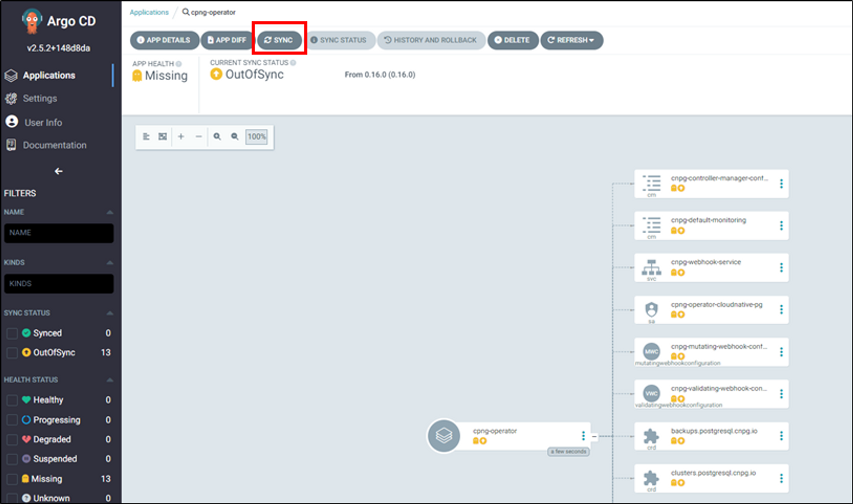853x504 pixels.
Task: Check the OutOfSync filter checkbox
Action: click(x=12, y=353)
